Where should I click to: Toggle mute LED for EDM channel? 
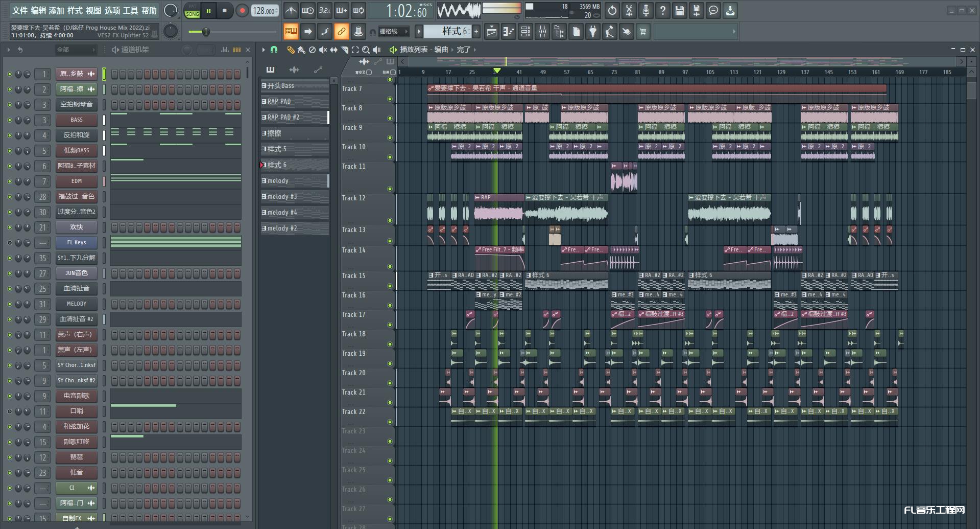tap(10, 181)
